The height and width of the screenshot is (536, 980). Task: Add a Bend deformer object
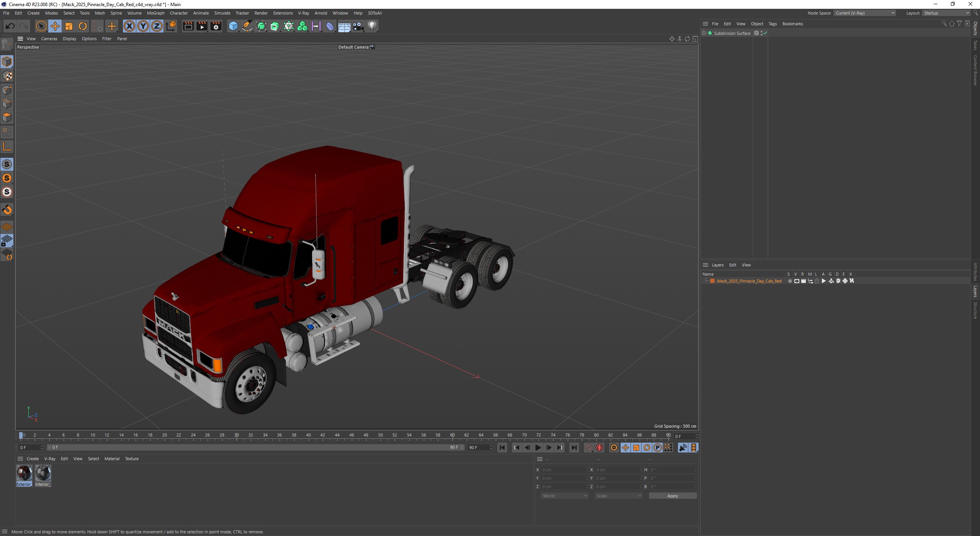click(330, 26)
